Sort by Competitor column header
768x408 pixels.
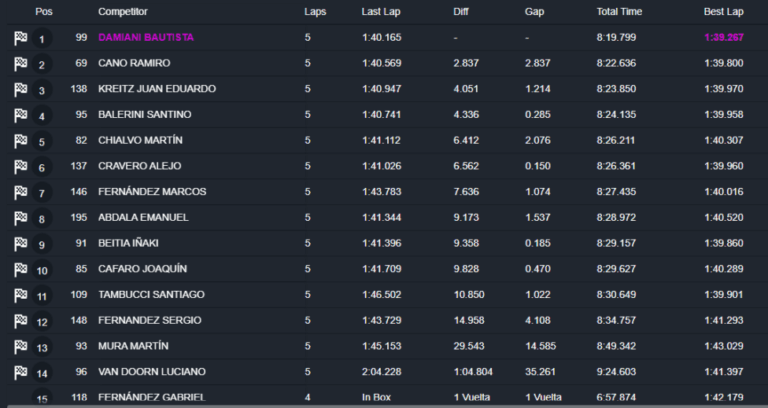click(122, 12)
